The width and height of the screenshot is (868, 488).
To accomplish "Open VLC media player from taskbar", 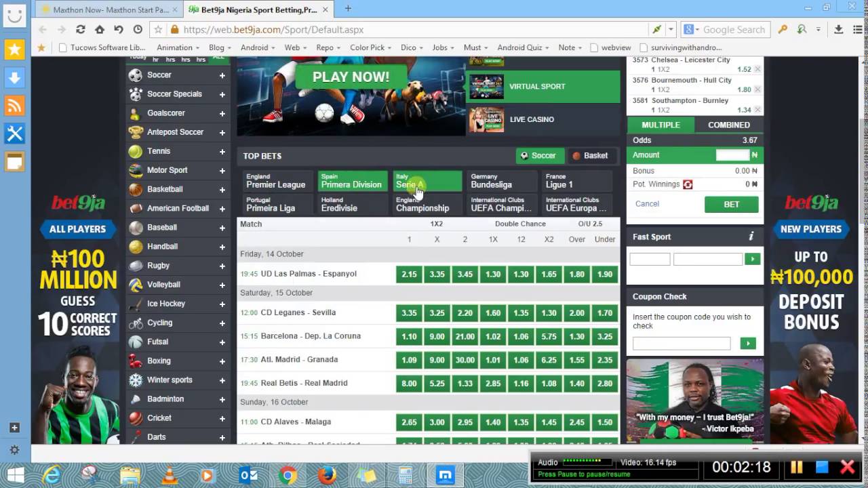I will click(170, 476).
